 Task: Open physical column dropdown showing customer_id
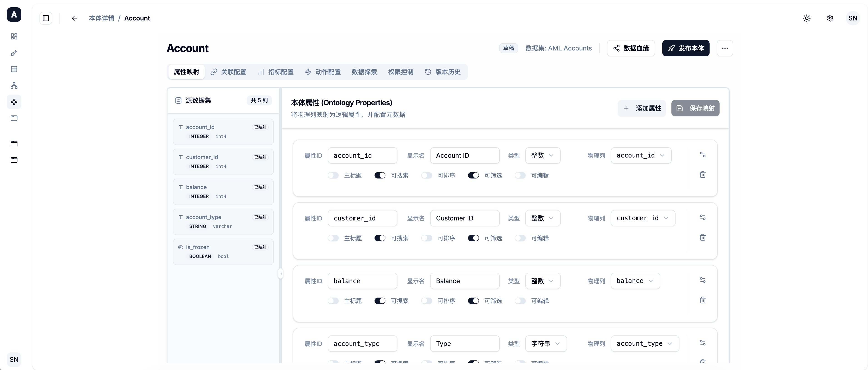tap(643, 218)
